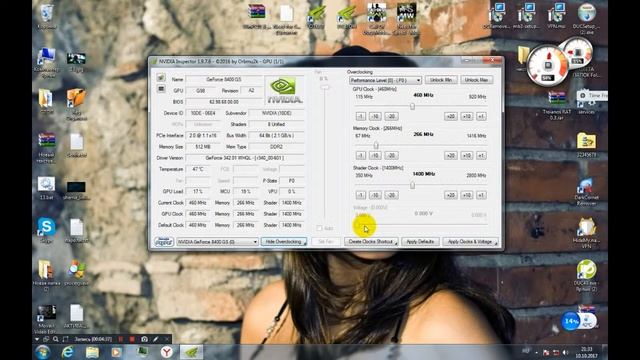Open the NVIDIA GeForce 8400 GS GPU selector
640x360 pixels.
click(218, 242)
